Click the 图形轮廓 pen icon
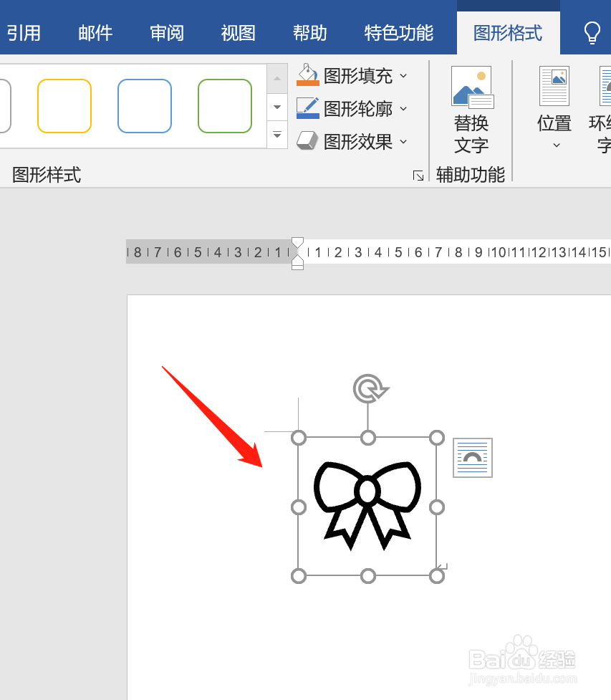Screen dimensions: 611x700 (307, 108)
